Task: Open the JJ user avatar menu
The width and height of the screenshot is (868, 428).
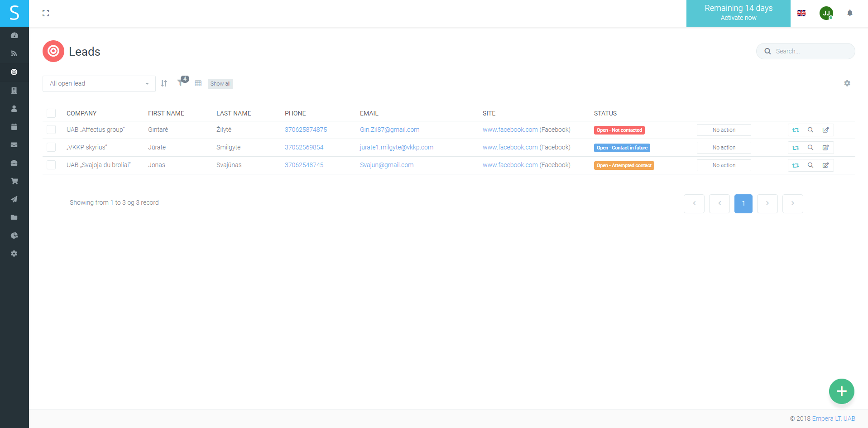Action: pyautogui.click(x=826, y=13)
